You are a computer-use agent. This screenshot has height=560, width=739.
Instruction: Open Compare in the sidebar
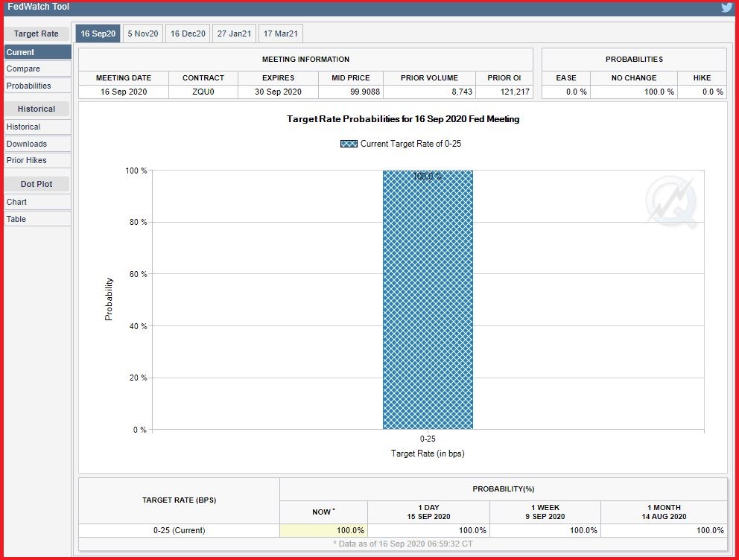38,69
